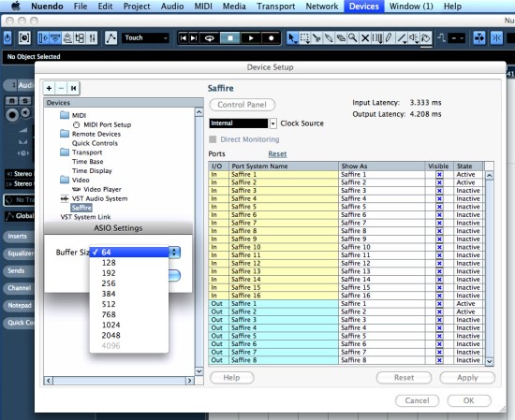The height and width of the screenshot is (420, 515).
Task: Click the devices list horizontal scrollbar
Action: [119, 381]
